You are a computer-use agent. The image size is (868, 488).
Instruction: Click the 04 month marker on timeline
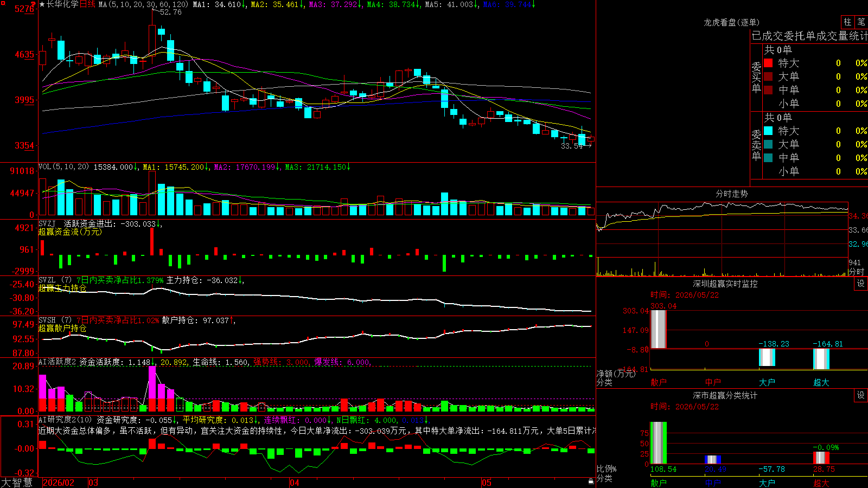pos(295,483)
